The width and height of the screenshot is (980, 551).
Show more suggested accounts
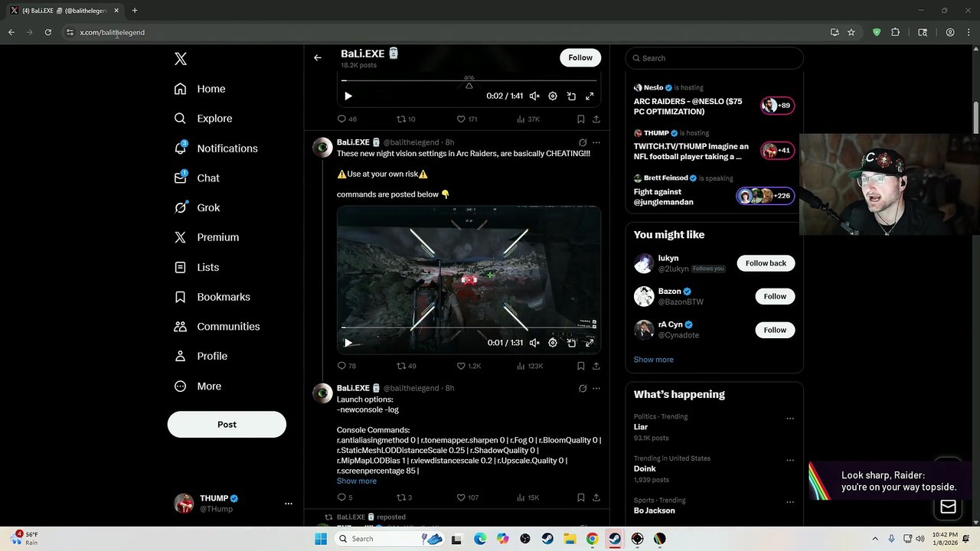[x=654, y=360]
